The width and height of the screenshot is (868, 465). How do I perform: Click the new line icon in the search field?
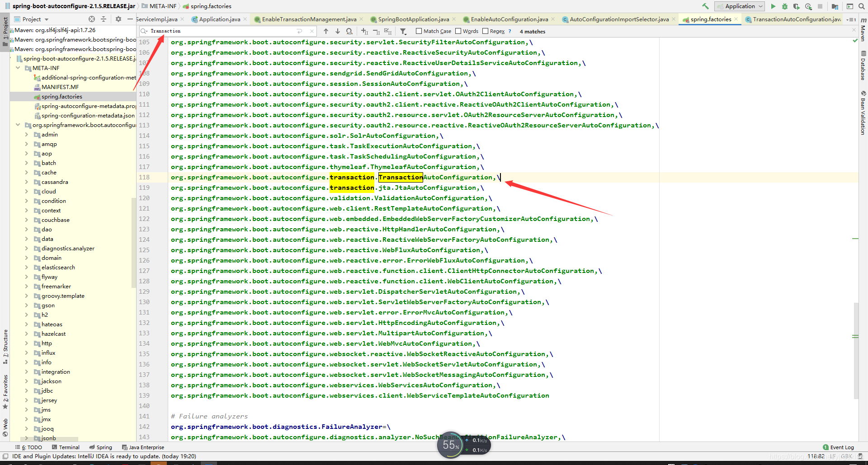tap(299, 31)
